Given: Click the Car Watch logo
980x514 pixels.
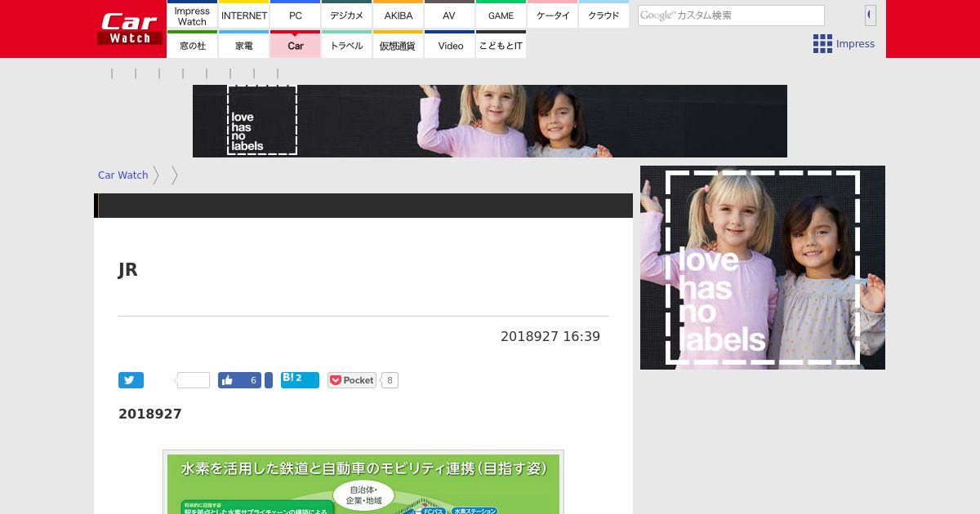Looking at the screenshot, I should pos(129,29).
